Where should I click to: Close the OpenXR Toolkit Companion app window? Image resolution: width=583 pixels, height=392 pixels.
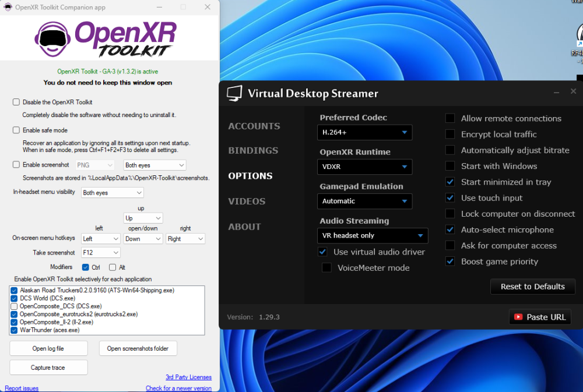coord(208,7)
